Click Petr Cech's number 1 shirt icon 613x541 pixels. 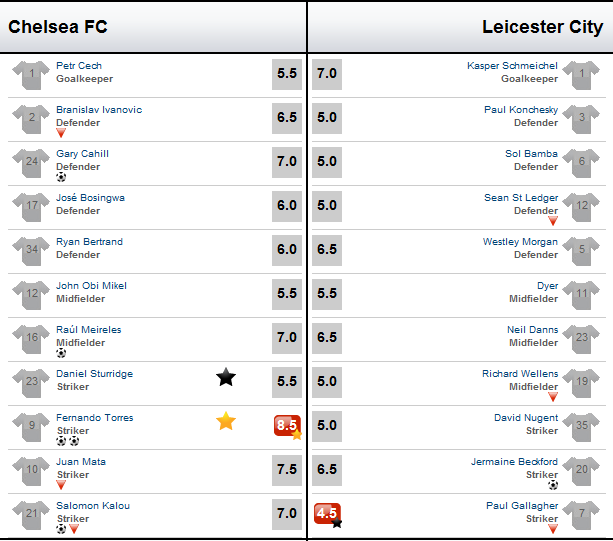(x=31, y=75)
